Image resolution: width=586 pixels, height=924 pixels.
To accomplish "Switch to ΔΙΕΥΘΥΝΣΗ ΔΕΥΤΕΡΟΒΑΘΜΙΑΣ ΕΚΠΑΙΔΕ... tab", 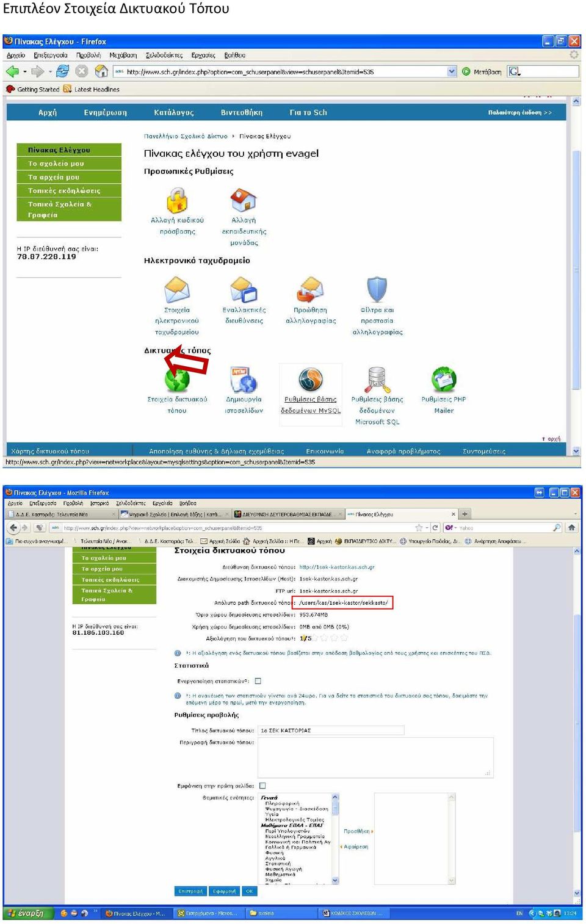I will click(x=289, y=514).
